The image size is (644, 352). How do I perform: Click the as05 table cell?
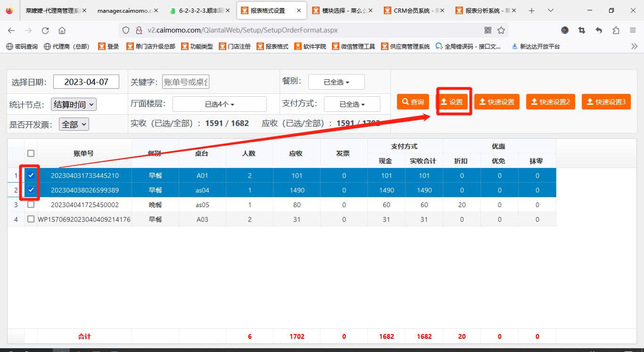point(202,205)
